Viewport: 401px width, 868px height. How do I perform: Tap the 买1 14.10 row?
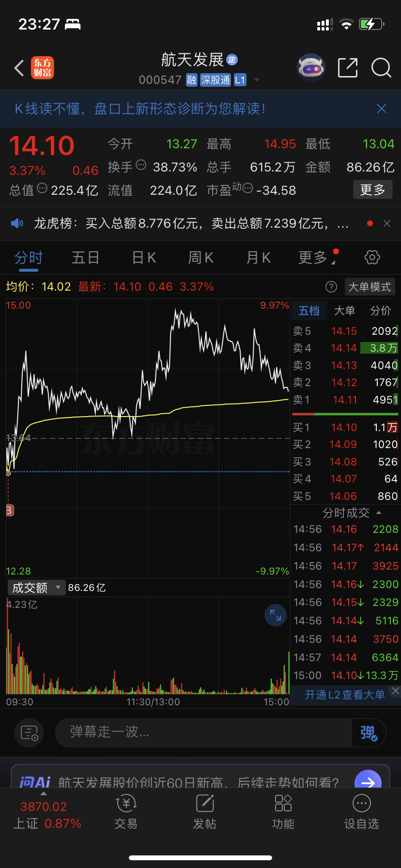pos(345,427)
